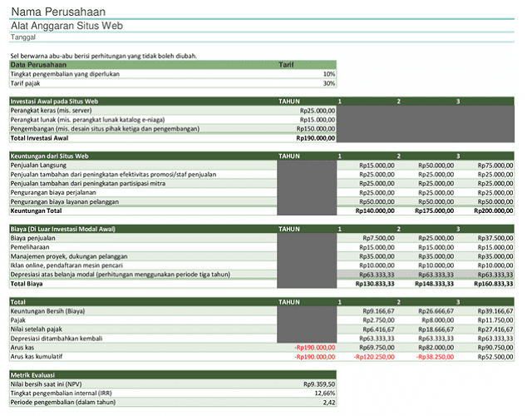Click the Rp200.000,00 total benefit cell

[x=494, y=210]
